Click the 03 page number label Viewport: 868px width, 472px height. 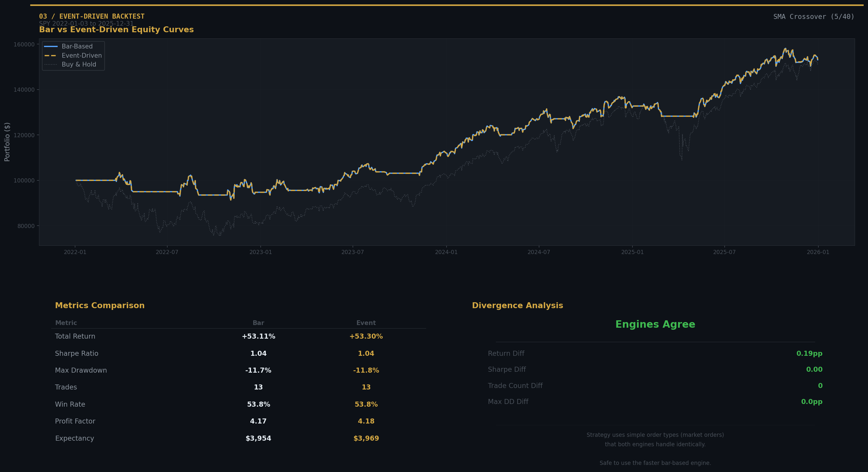tap(43, 16)
